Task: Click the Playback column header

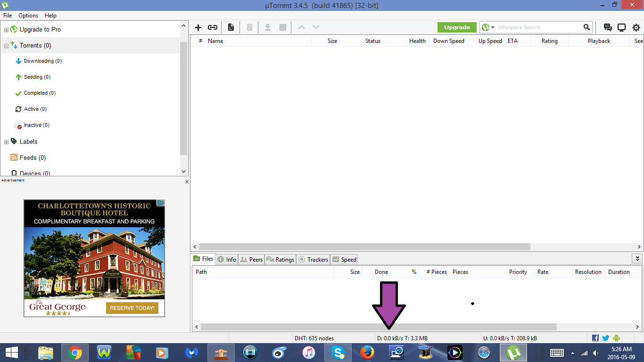Action: pyautogui.click(x=599, y=41)
